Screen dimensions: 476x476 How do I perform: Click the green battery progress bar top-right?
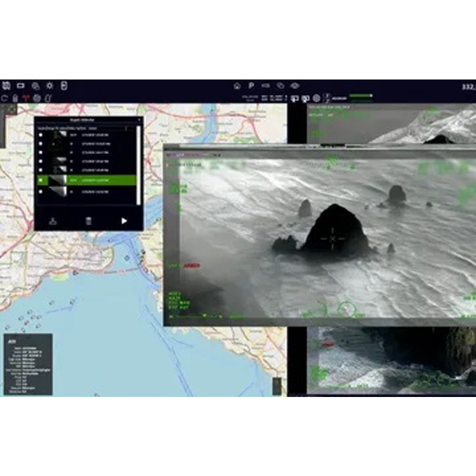point(360,96)
